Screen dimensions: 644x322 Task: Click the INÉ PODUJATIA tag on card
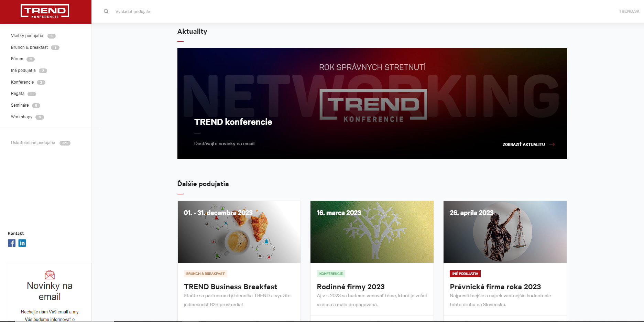pyautogui.click(x=465, y=274)
